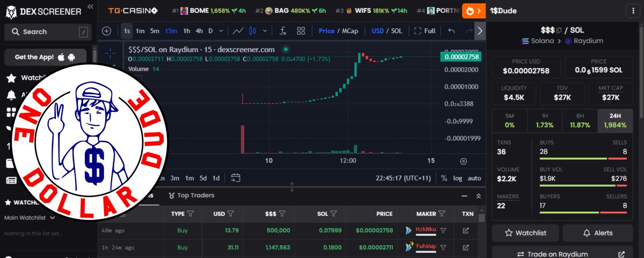Collapse the left sidebar with double chevron
Screen dimensions: 644x258
point(90,7)
